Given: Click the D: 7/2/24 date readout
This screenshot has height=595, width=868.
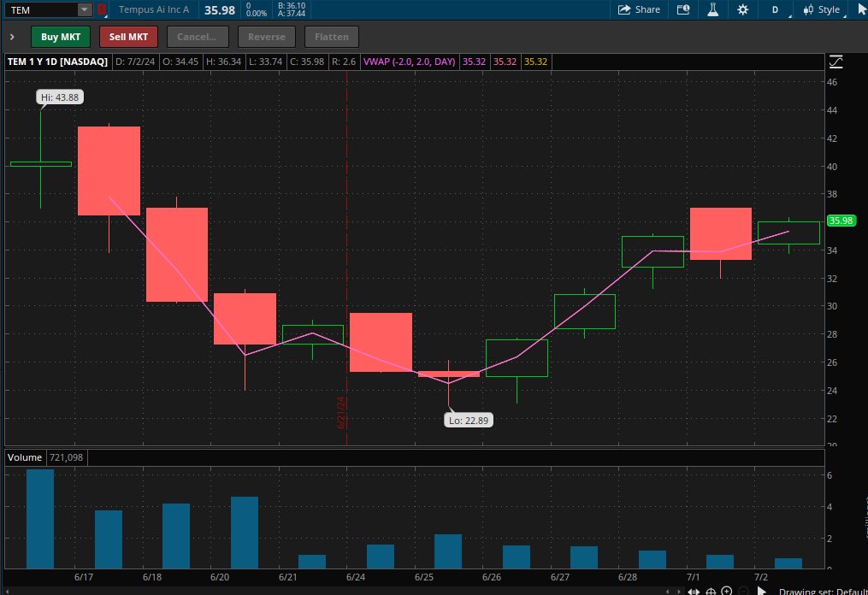Looking at the screenshot, I should click(x=135, y=62).
